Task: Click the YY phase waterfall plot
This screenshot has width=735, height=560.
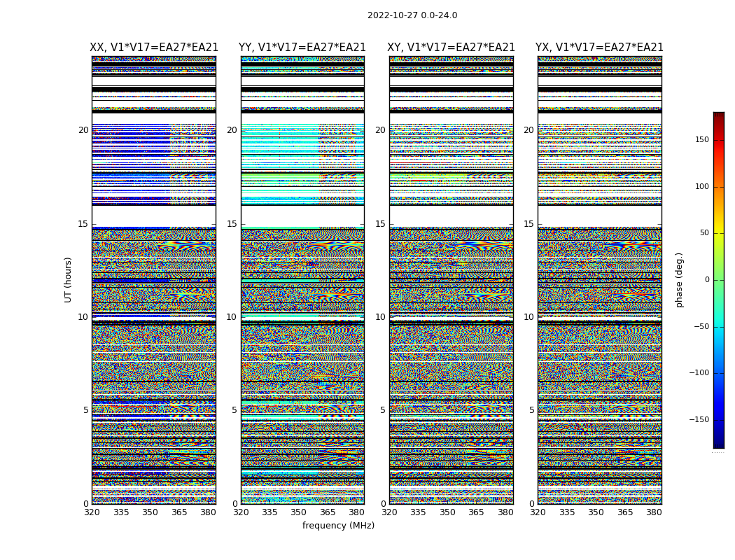Action: tap(302, 280)
